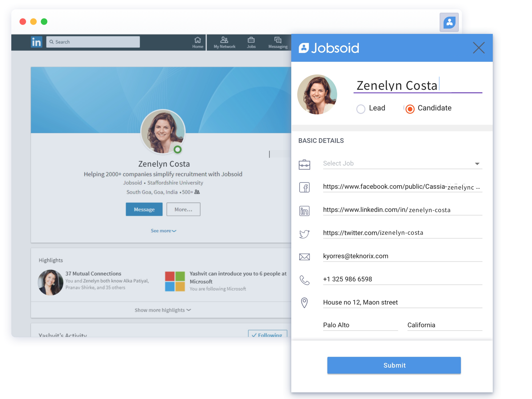Edit the kyorres@teknorix.com email field

click(x=403, y=256)
